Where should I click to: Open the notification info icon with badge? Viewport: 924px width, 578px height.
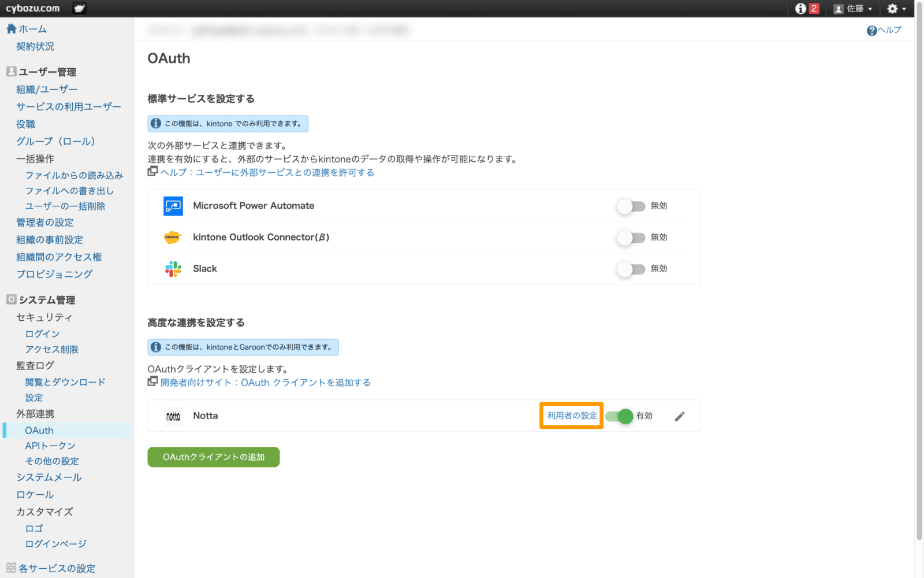tap(800, 9)
